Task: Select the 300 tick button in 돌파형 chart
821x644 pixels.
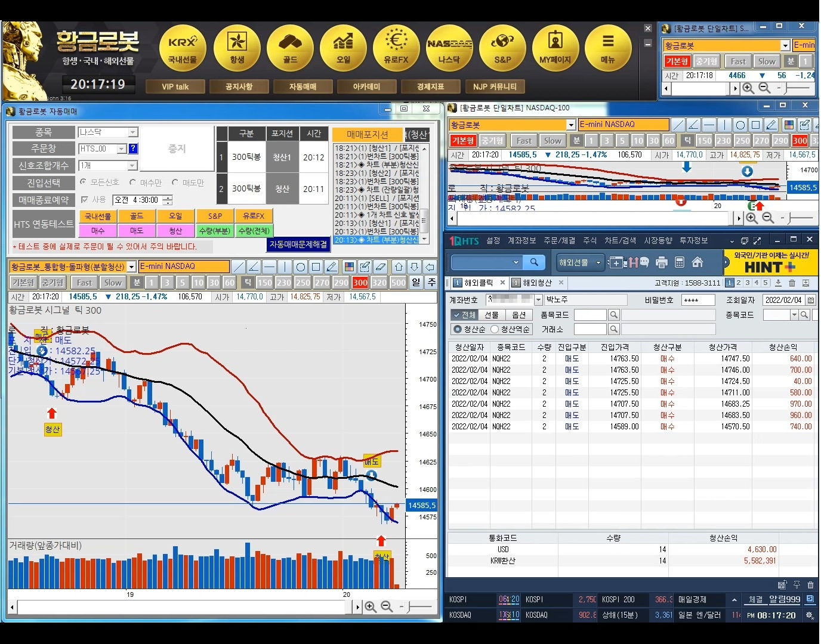Action: [x=360, y=283]
